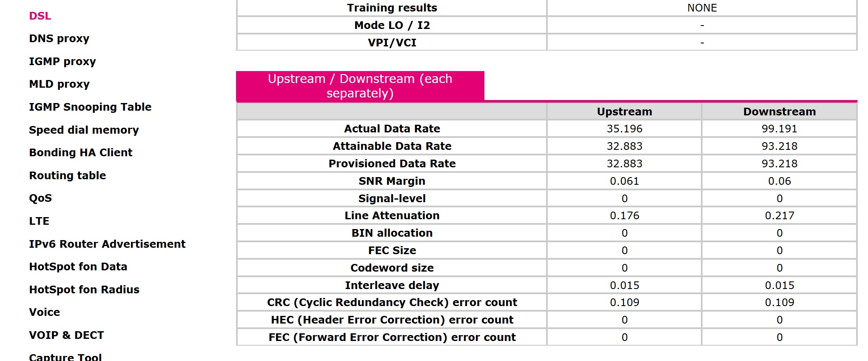The width and height of the screenshot is (868, 361).
Task: Open HotSpot fon Radius
Action: coord(84,289)
